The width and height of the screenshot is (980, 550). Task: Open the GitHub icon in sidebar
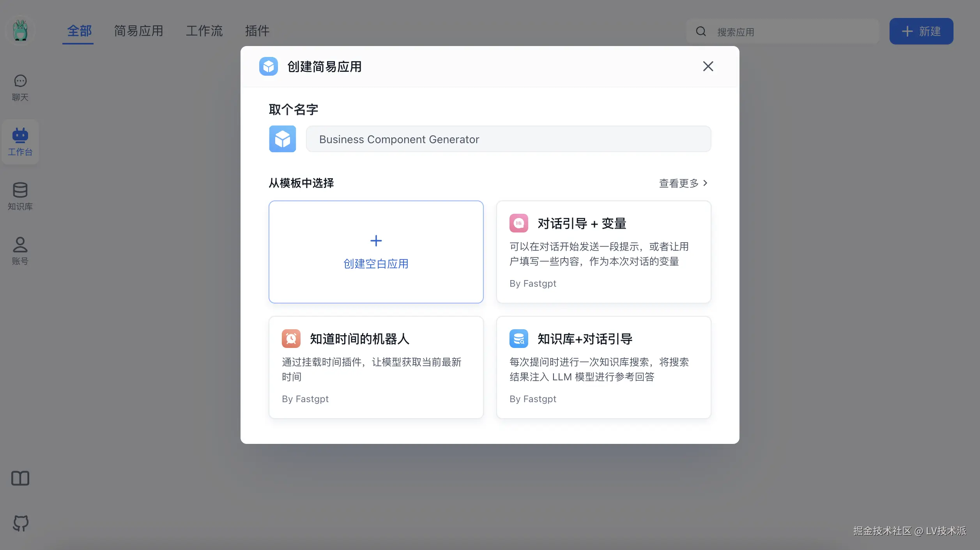click(20, 523)
